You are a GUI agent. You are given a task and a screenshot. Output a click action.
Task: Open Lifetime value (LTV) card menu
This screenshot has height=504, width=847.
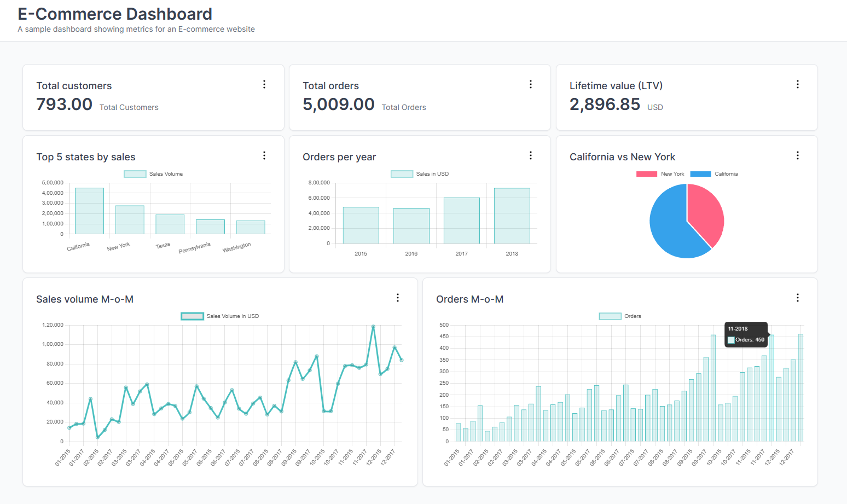797,84
